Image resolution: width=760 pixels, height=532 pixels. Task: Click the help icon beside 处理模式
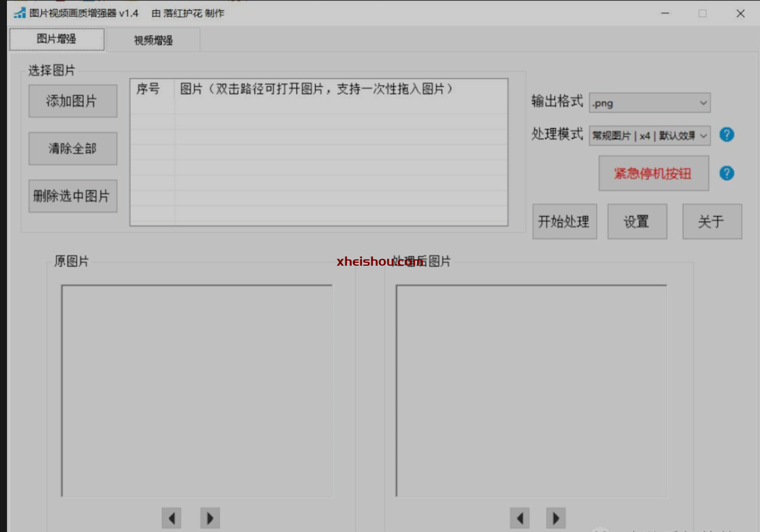tap(727, 135)
